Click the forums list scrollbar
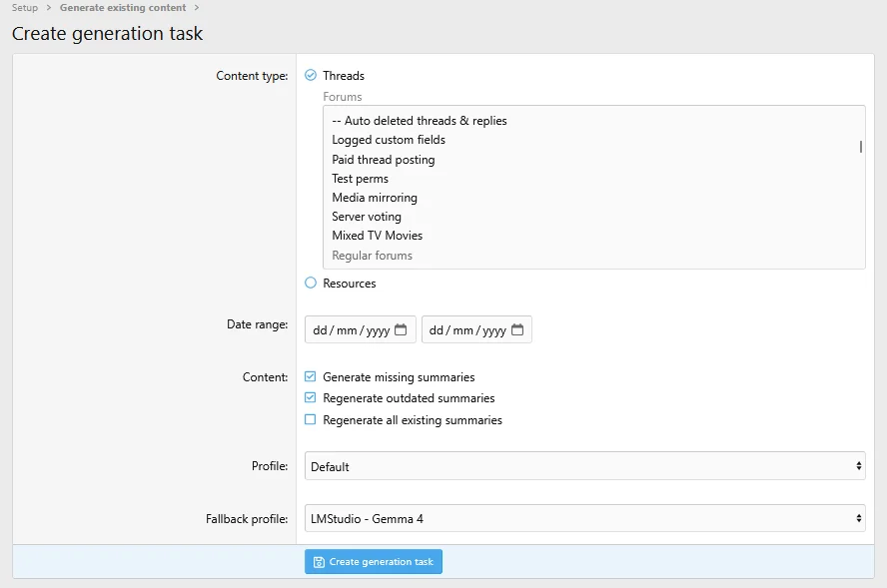 [860, 147]
